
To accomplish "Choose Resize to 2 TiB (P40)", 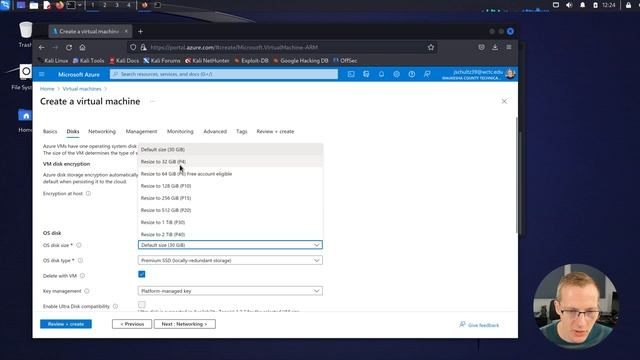I will pos(231,234).
